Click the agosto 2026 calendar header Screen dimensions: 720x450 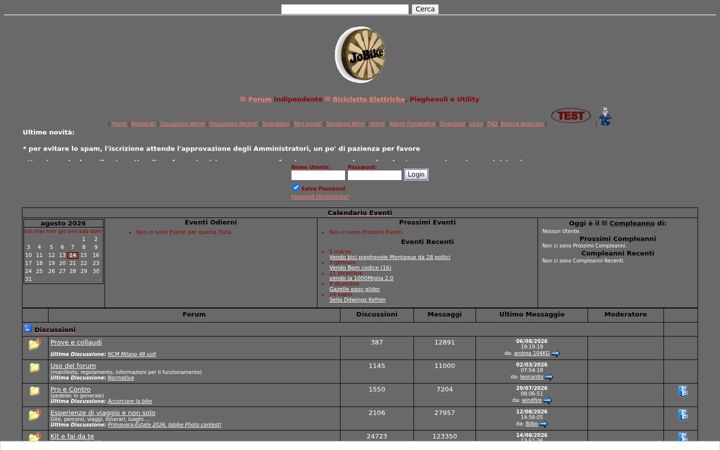click(63, 223)
